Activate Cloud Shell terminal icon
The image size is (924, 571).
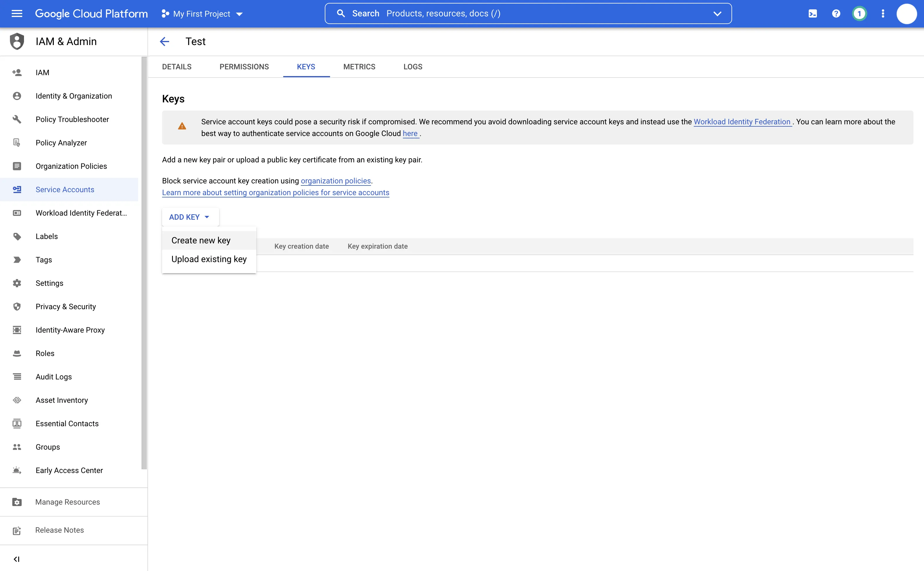coord(813,13)
